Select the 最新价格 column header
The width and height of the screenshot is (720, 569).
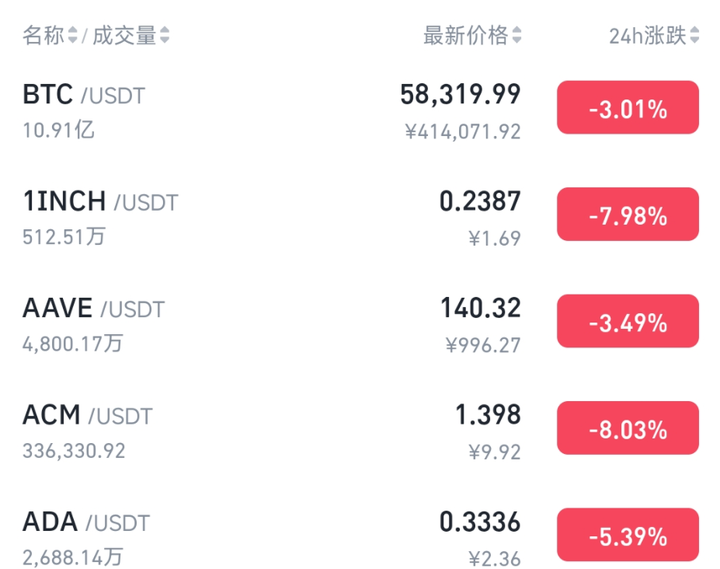pos(466,35)
